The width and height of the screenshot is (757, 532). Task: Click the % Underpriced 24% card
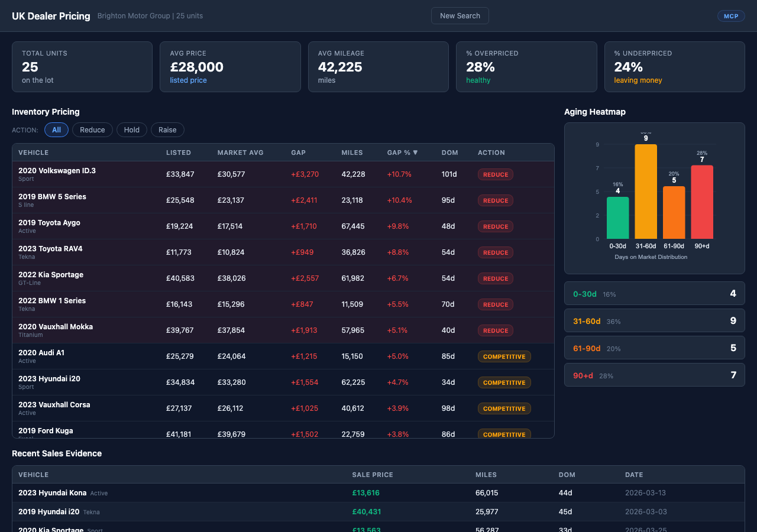tap(675, 67)
